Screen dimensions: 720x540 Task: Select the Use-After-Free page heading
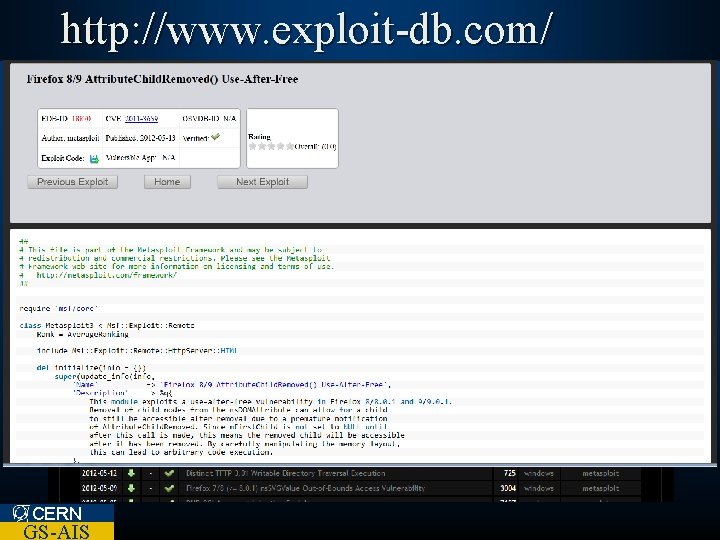click(163, 79)
